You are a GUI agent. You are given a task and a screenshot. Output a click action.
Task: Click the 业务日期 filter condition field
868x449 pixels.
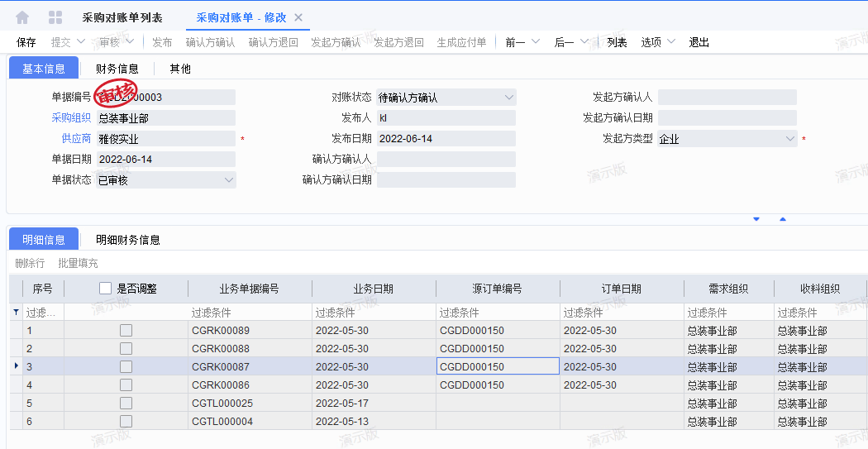click(374, 313)
